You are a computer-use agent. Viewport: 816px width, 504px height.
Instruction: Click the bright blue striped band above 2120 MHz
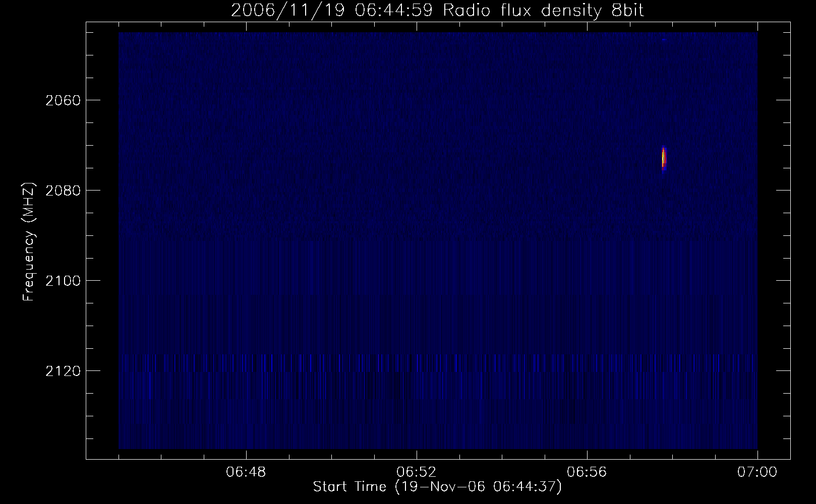coord(438,363)
